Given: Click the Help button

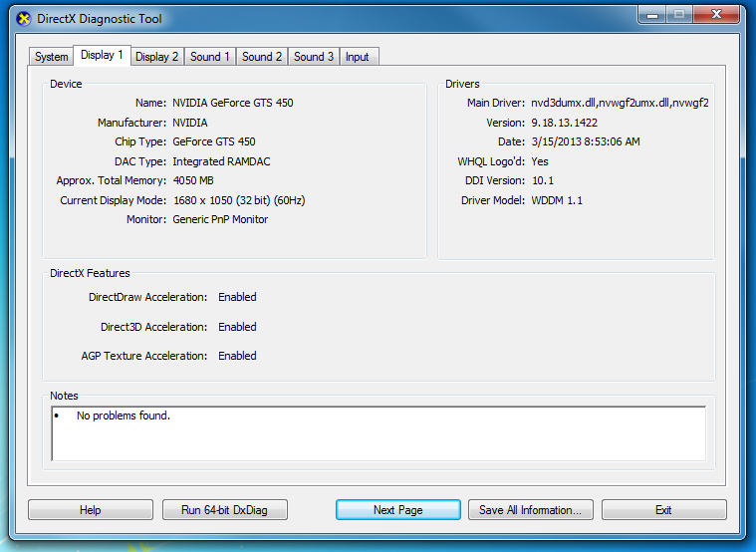Looking at the screenshot, I should point(91,510).
